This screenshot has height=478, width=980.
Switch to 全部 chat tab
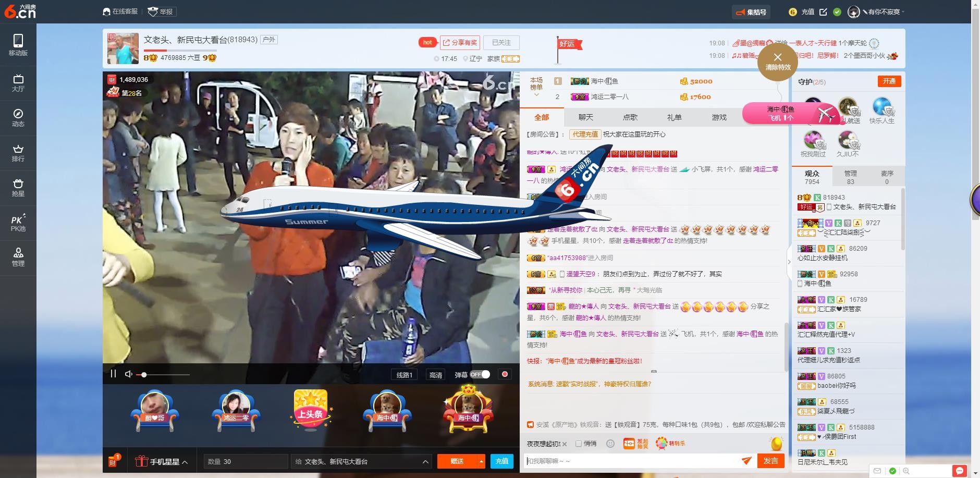(542, 117)
